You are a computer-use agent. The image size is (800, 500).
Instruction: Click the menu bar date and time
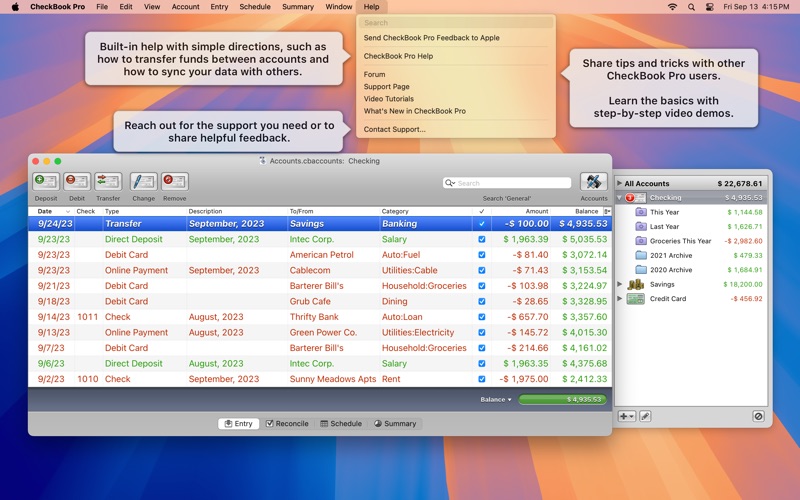(x=756, y=7)
